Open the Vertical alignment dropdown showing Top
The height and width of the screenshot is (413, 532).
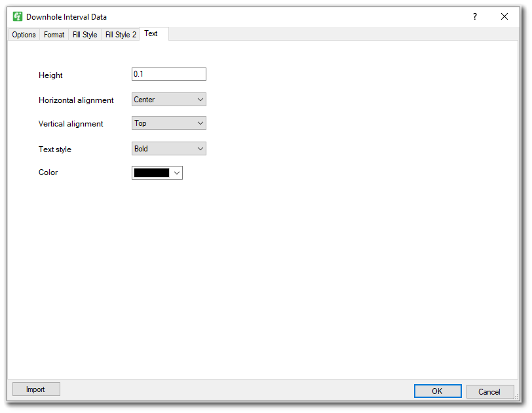pos(168,123)
